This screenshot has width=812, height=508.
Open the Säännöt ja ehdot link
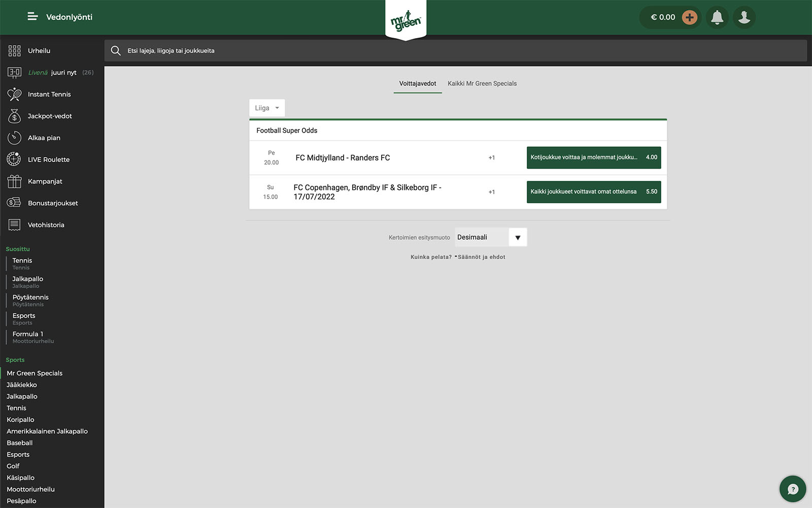[481, 257]
